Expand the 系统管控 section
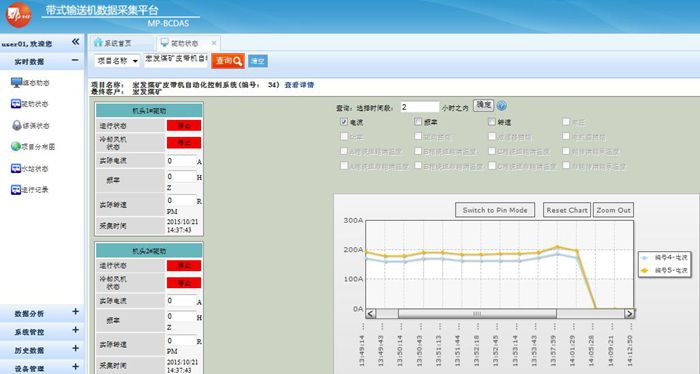700x374 pixels. click(x=75, y=330)
